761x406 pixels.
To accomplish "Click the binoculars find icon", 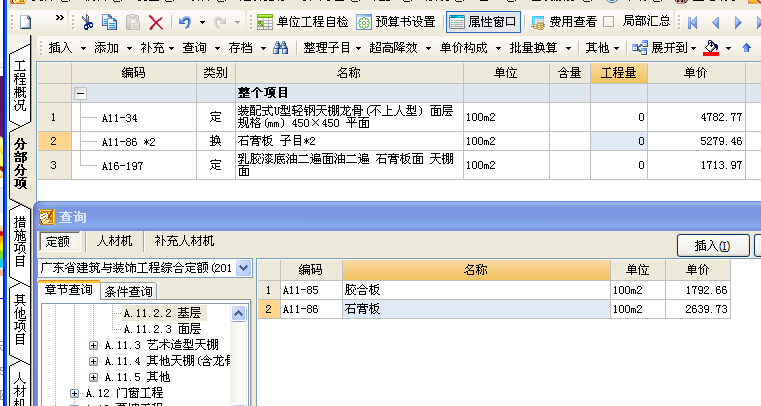I will [281, 48].
